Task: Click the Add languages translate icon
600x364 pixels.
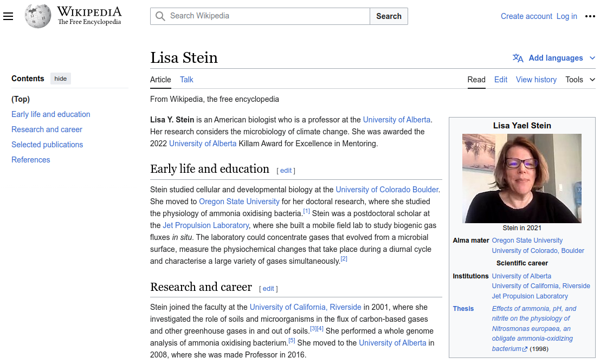Action: coord(518,58)
